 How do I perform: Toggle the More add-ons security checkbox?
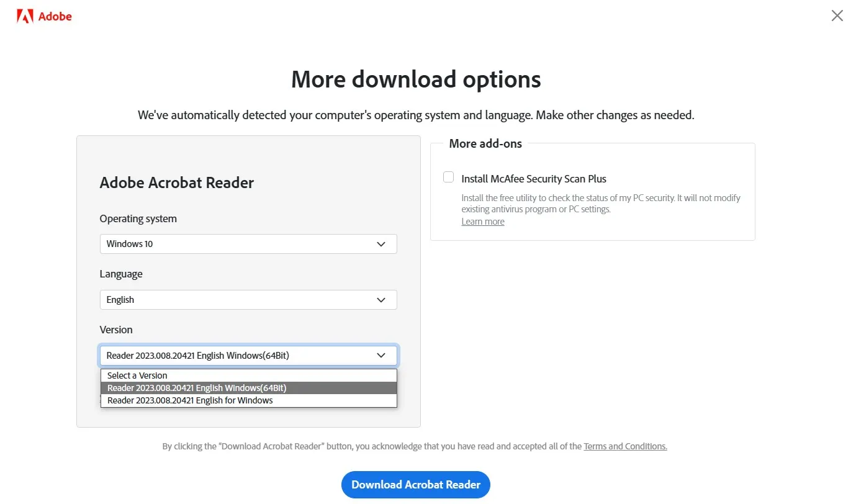point(448,177)
